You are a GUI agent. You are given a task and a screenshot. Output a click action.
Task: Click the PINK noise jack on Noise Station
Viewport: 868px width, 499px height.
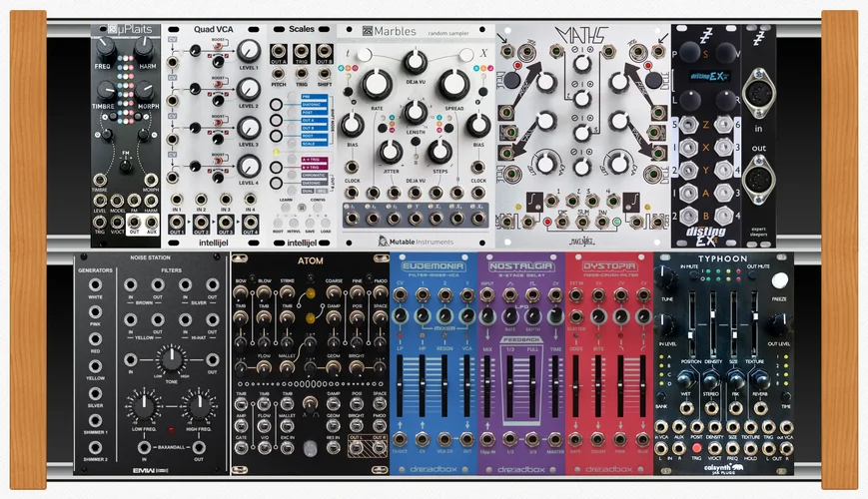[95, 312]
